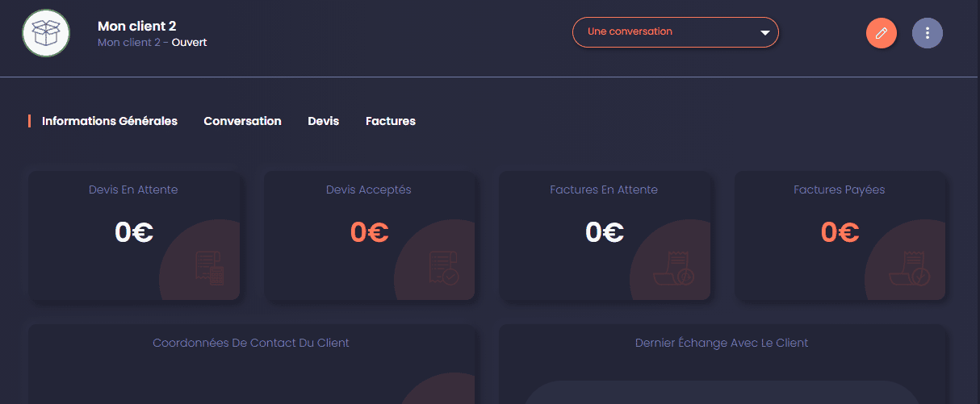Click the client box avatar icon
This screenshot has width=980, height=404.
pyautogui.click(x=46, y=33)
